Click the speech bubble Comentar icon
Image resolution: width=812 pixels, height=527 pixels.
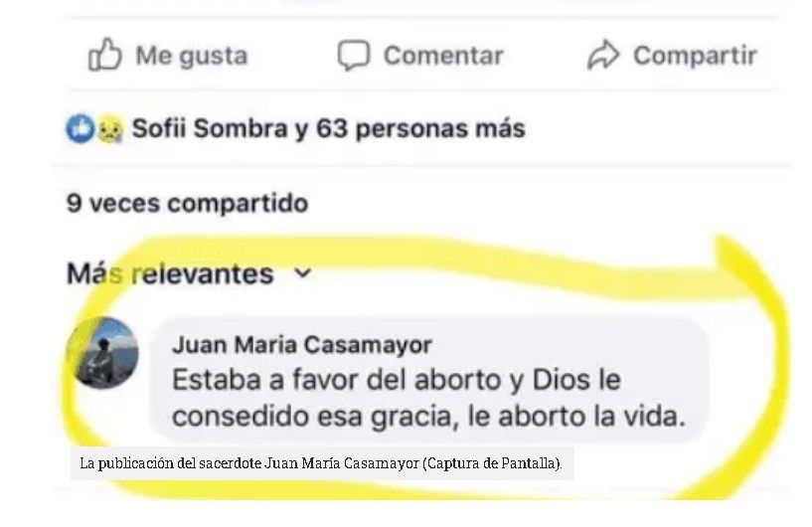pyautogui.click(x=354, y=55)
